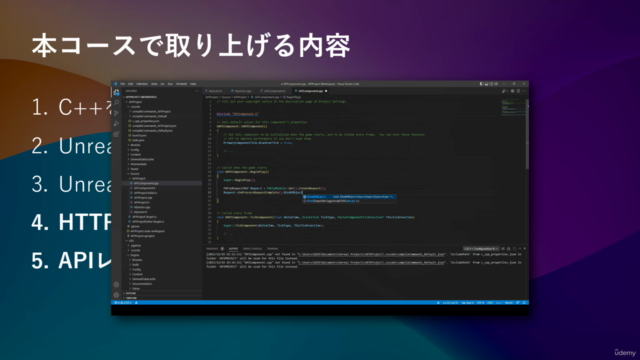Select the first autocomplete suggestion in the editor

tap(349, 197)
